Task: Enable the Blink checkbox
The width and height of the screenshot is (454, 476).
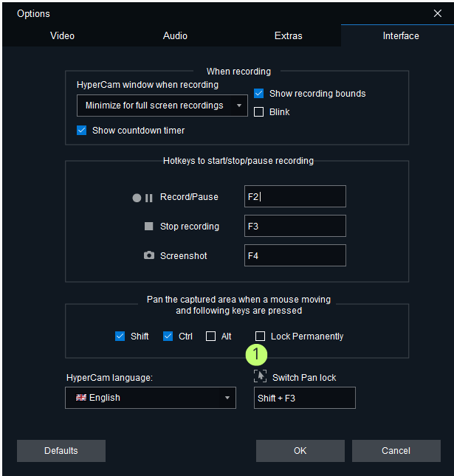Action: pyautogui.click(x=258, y=112)
